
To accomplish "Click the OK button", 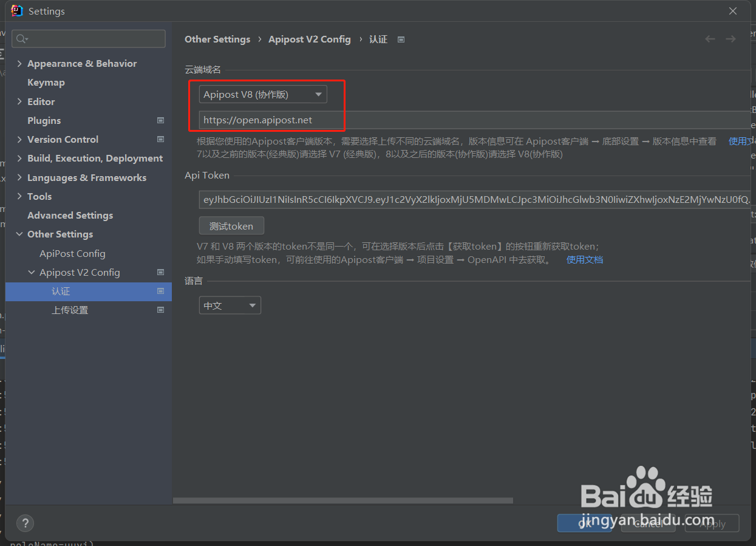I will coord(585,524).
